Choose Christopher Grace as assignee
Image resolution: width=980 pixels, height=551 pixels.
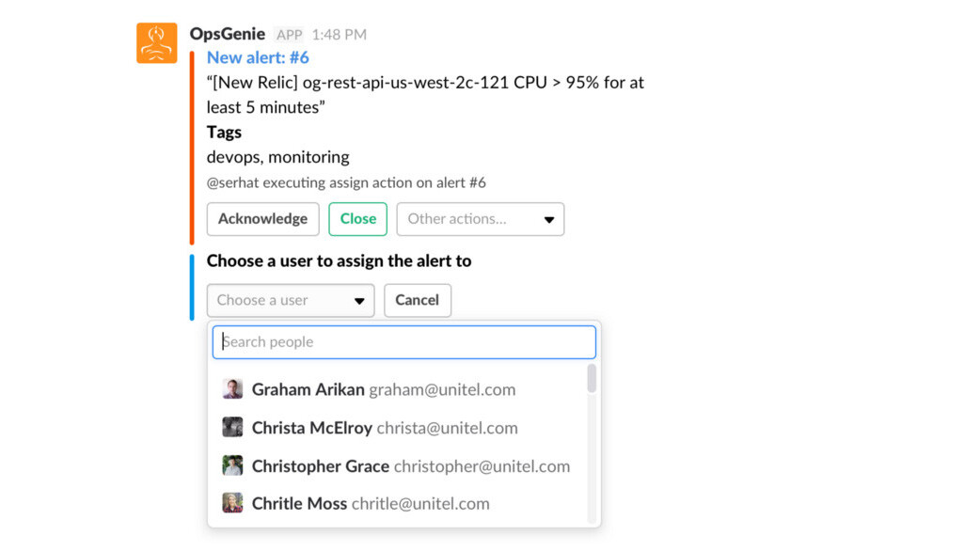(x=410, y=465)
